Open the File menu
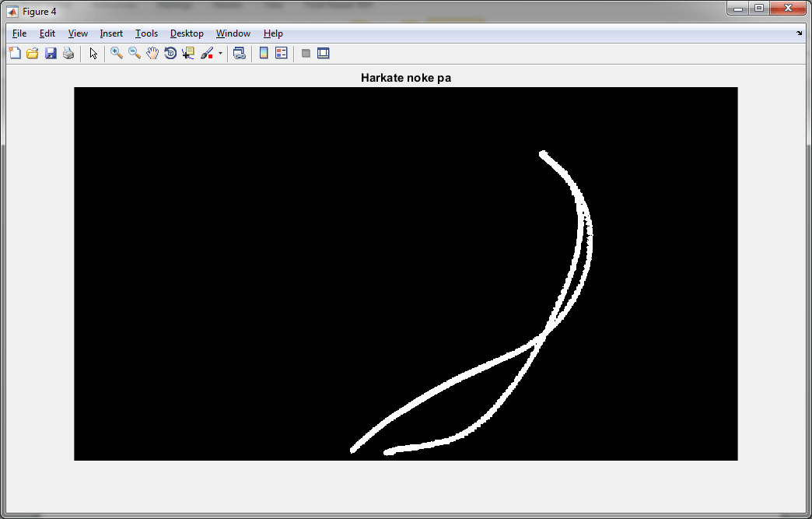 [19, 33]
